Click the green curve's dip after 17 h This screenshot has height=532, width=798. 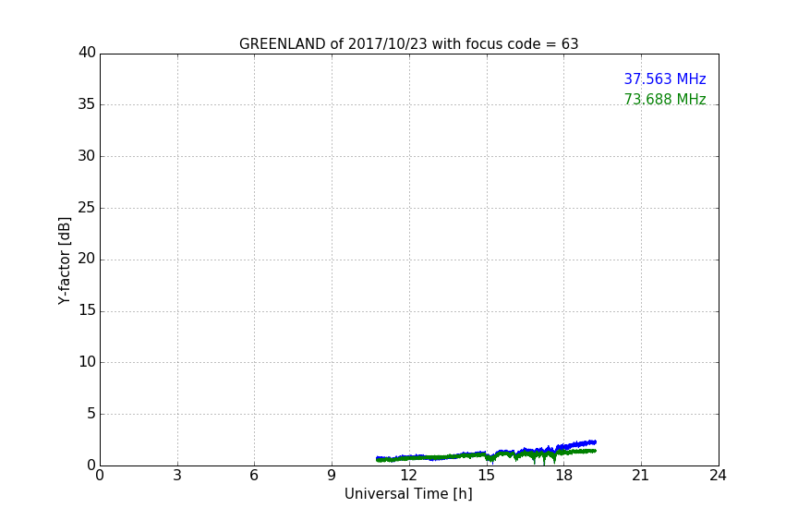543,460
